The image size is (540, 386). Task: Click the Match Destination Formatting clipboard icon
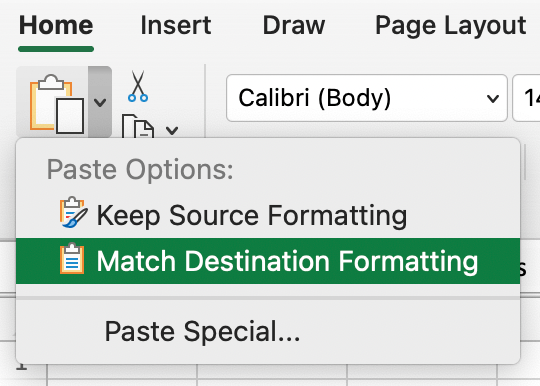click(x=72, y=259)
